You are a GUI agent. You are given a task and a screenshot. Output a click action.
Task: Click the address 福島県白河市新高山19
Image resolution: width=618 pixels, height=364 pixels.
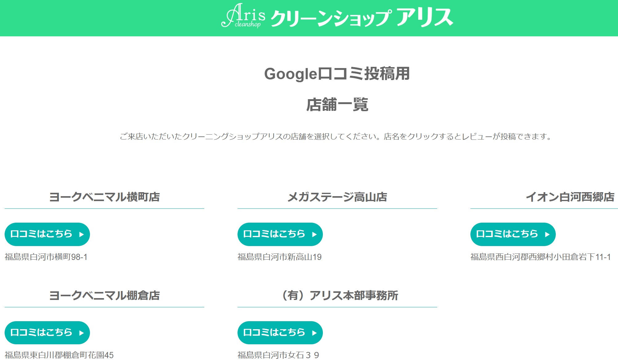[x=279, y=257]
